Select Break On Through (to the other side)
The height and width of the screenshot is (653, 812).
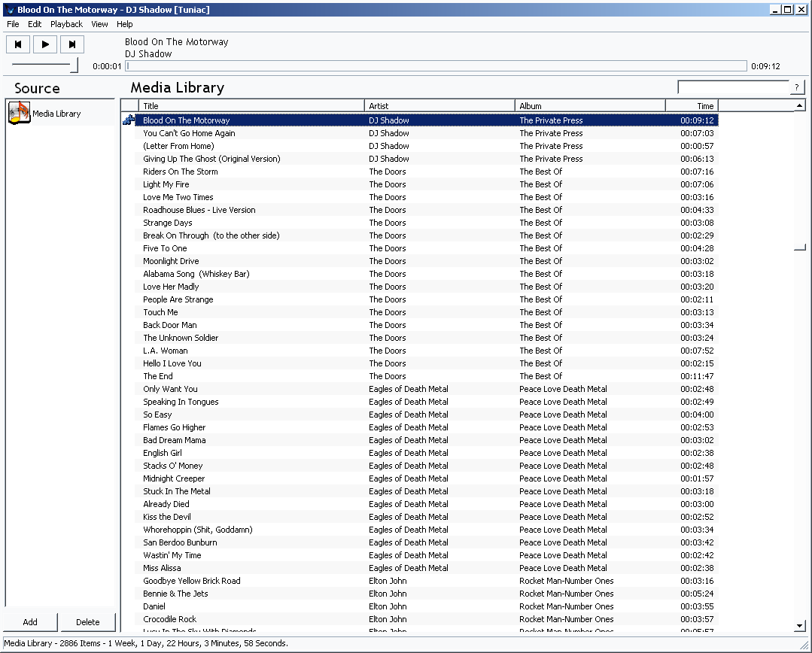(x=427, y=235)
